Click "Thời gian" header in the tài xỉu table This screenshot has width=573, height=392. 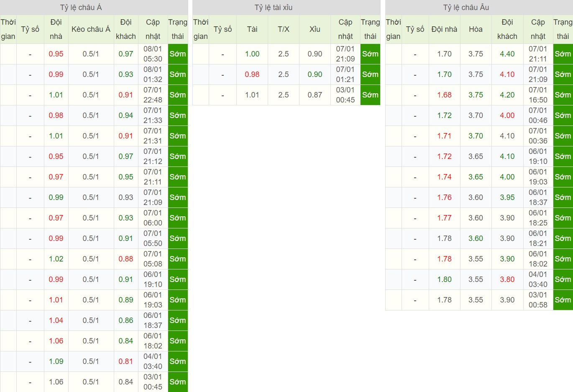[x=201, y=29]
